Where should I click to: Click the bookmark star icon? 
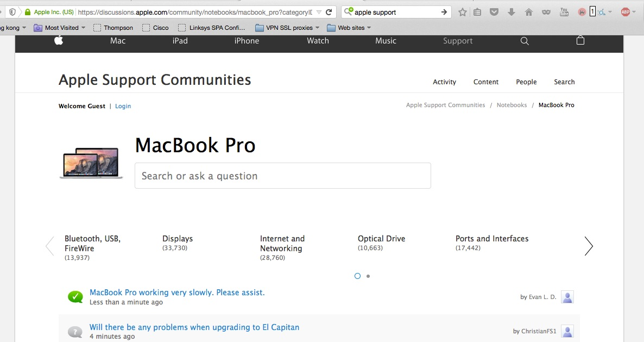(462, 12)
